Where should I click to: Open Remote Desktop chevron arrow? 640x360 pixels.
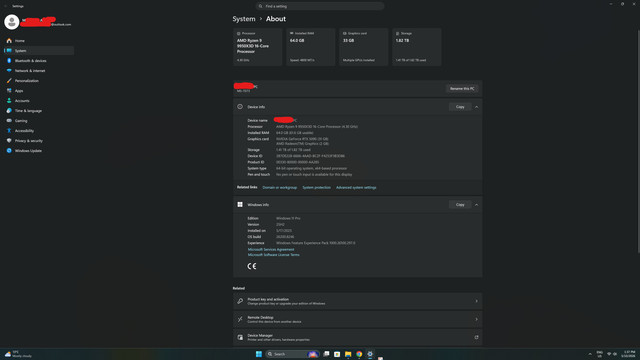(x=476, y=319)
